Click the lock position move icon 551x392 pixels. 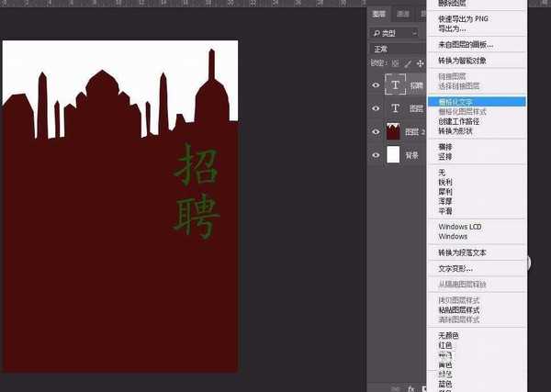click(420, 63)
